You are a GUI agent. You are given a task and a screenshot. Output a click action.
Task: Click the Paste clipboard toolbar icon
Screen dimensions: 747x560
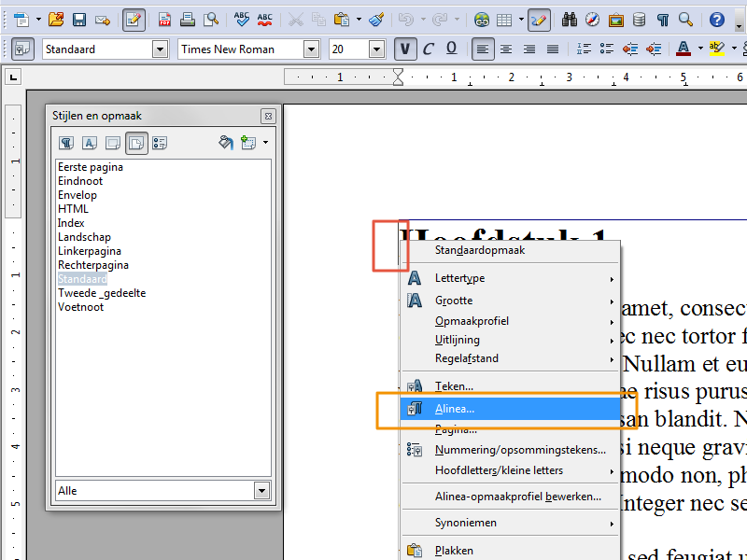[x=342, y=20]
